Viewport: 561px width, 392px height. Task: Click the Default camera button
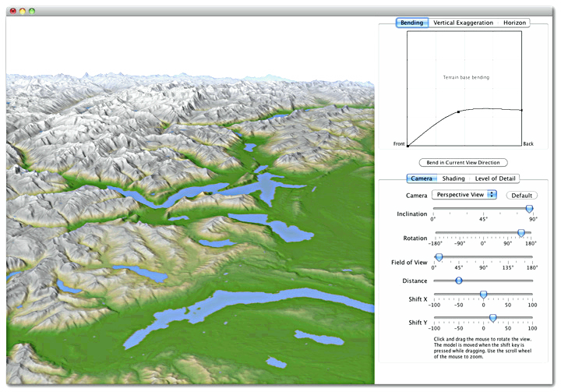521,196
